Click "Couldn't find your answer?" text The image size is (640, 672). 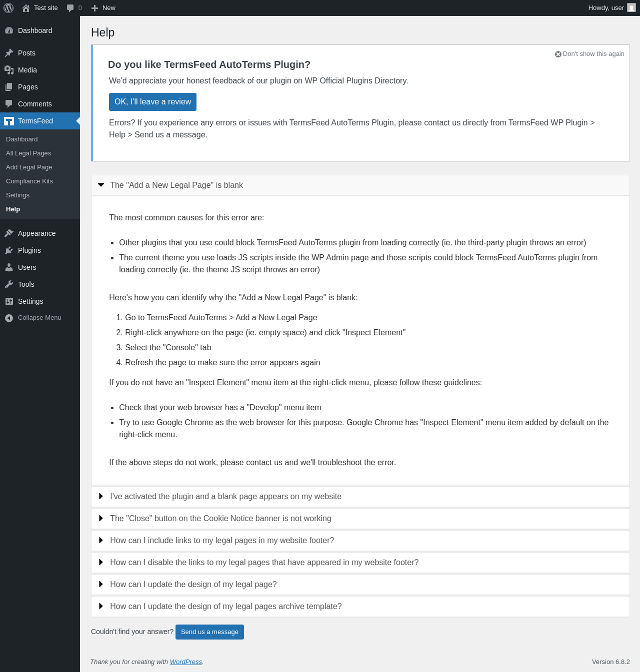click(x=132, y=632)
